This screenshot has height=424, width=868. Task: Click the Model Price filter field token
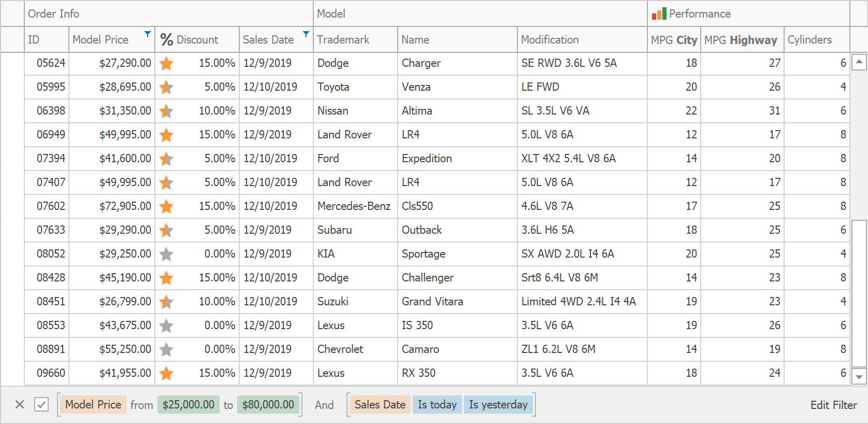[x=93, y=405]
